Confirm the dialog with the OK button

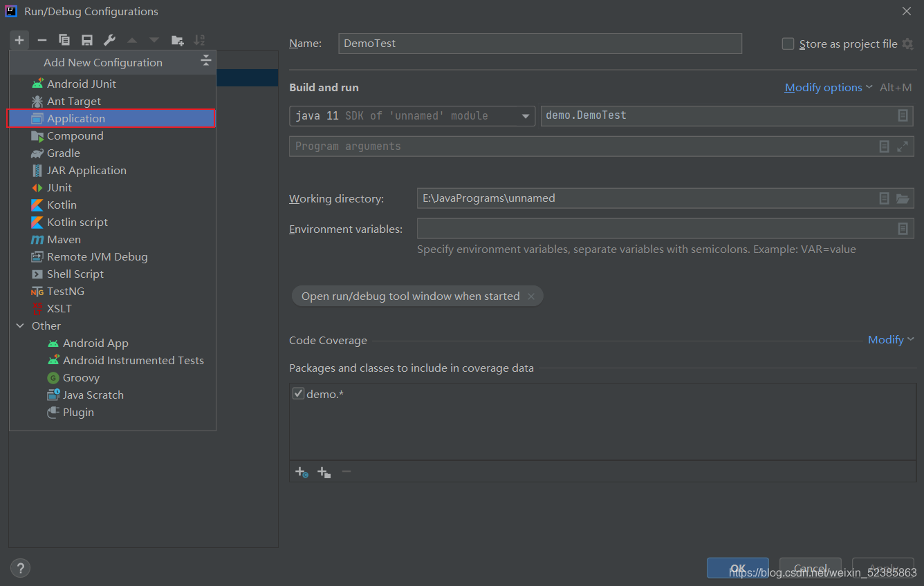pyautogui.click(x=738, y=568)
